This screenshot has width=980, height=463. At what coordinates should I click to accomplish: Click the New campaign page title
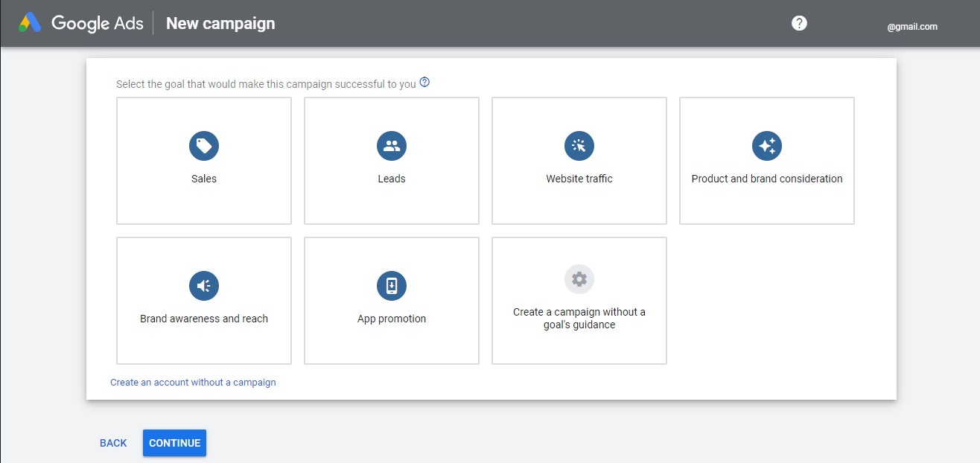(220, 23)
